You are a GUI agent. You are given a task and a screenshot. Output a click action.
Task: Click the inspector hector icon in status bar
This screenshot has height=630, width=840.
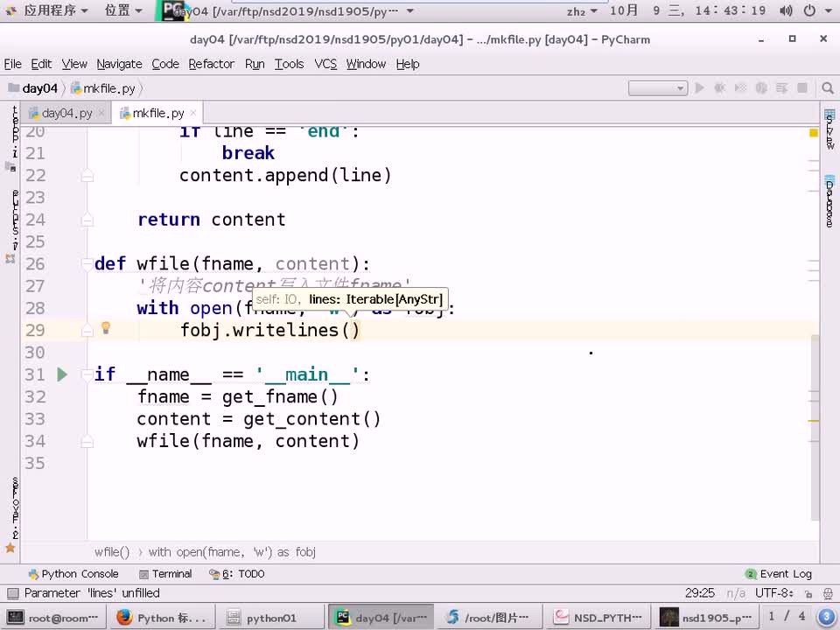[x=829, y=593]
